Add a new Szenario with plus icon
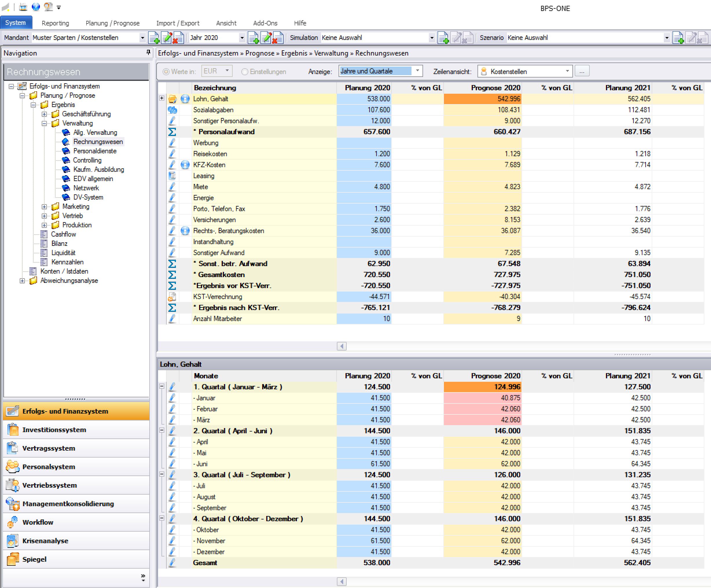This screenshot has width=711, height=588. (678, 38)
